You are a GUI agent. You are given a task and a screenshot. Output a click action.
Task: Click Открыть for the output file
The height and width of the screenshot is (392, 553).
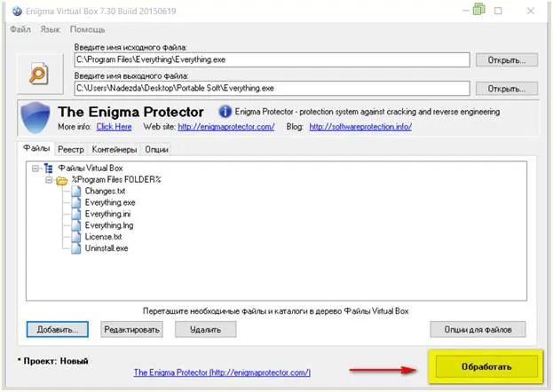pos(507,89)
